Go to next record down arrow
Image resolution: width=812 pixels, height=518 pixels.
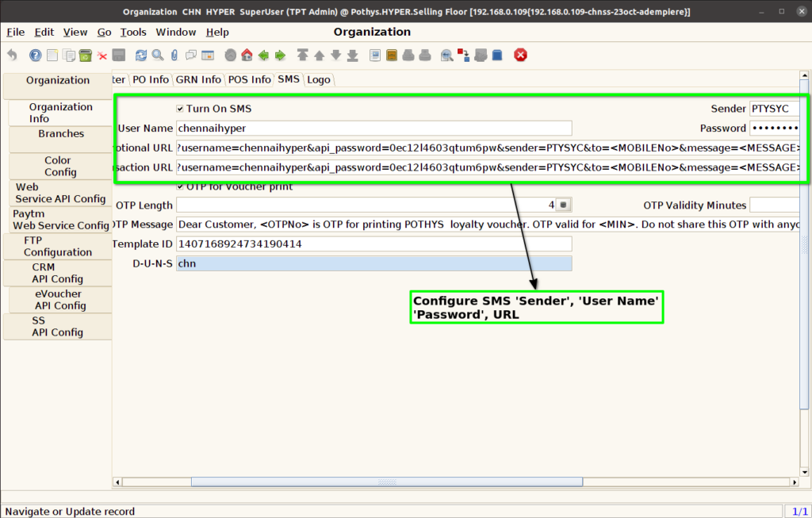335,55
